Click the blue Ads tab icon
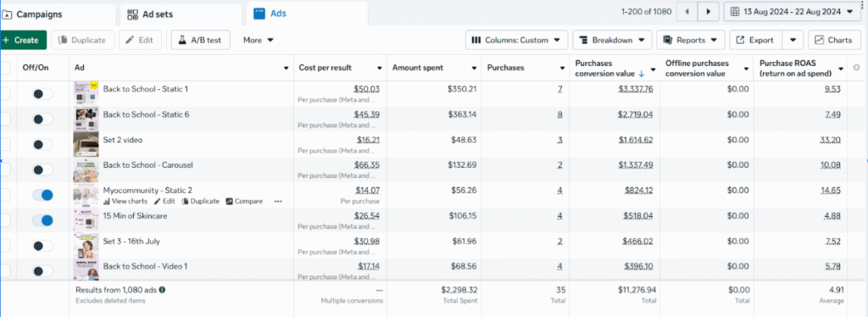The image size is (868, 317). [x=259, y=14]
